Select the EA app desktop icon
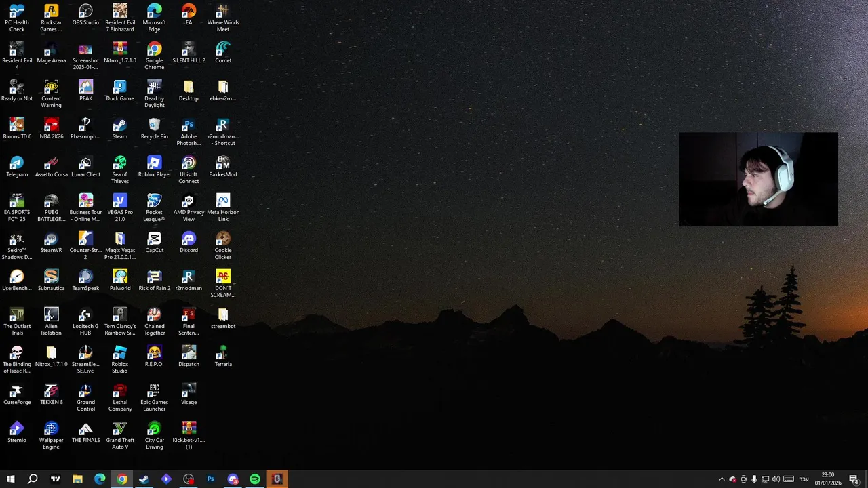The width and height of the screenshot is (868, 488). pos(189,15)
